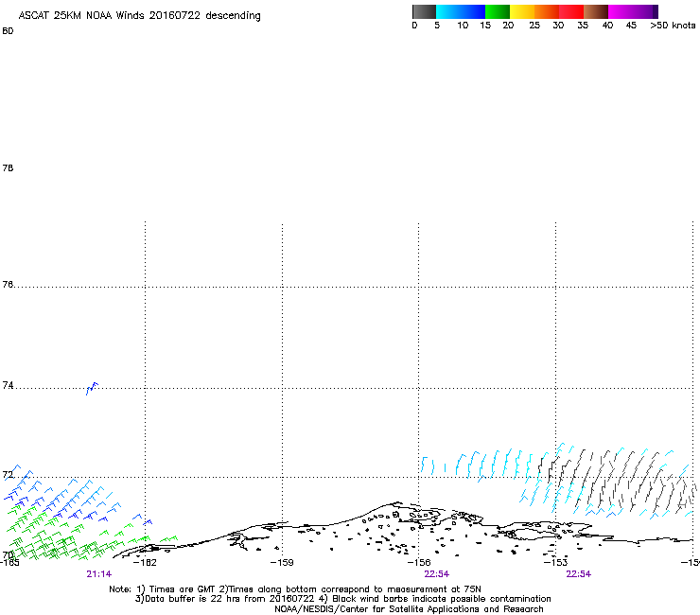This screenshot has width=700, height=615.
Task: Click the legend tick label 25
Action: (x=534, y=26)
